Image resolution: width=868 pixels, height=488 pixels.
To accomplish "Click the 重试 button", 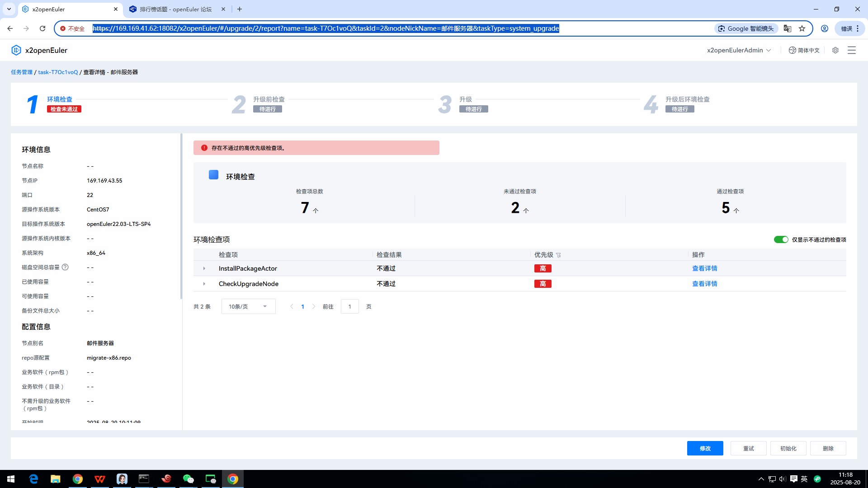I will (748, 448).
